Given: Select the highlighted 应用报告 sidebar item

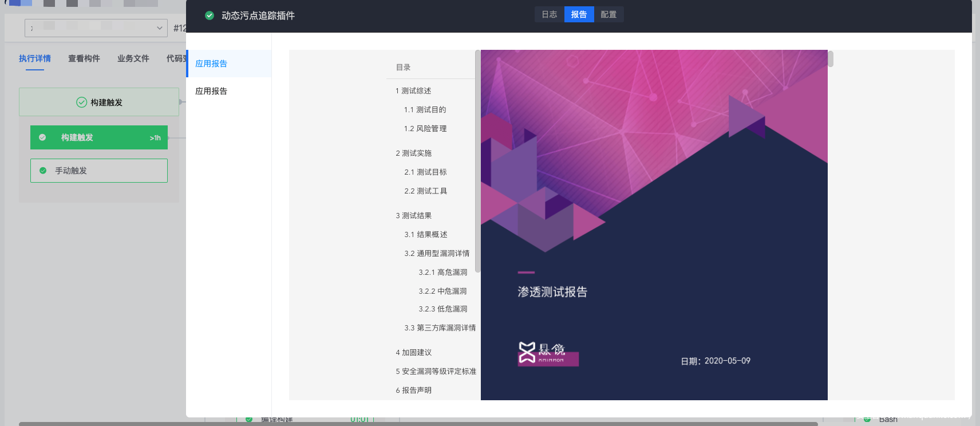Looking at the screenshot, I should pyautogui.click(x=211, y=64).
